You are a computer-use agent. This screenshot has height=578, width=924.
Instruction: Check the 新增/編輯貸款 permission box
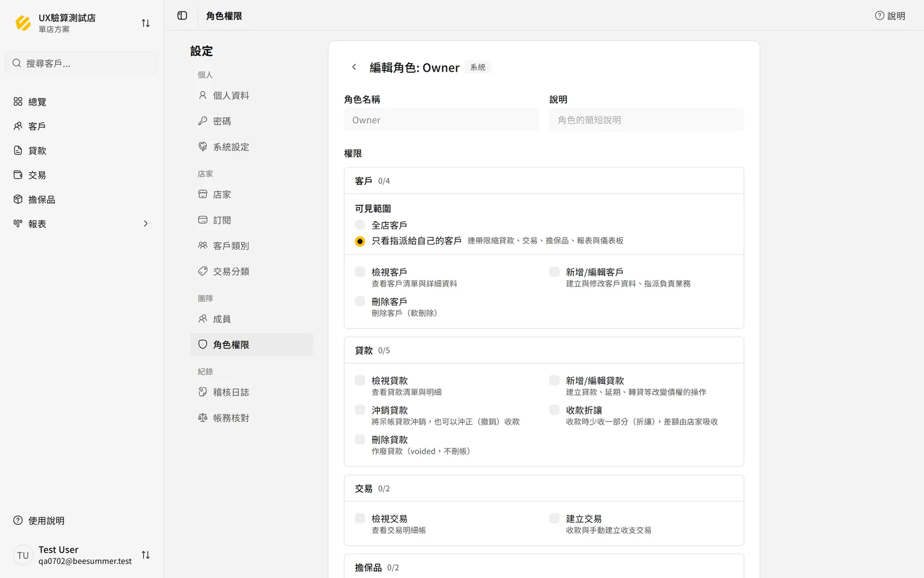(x=554, y=380)
